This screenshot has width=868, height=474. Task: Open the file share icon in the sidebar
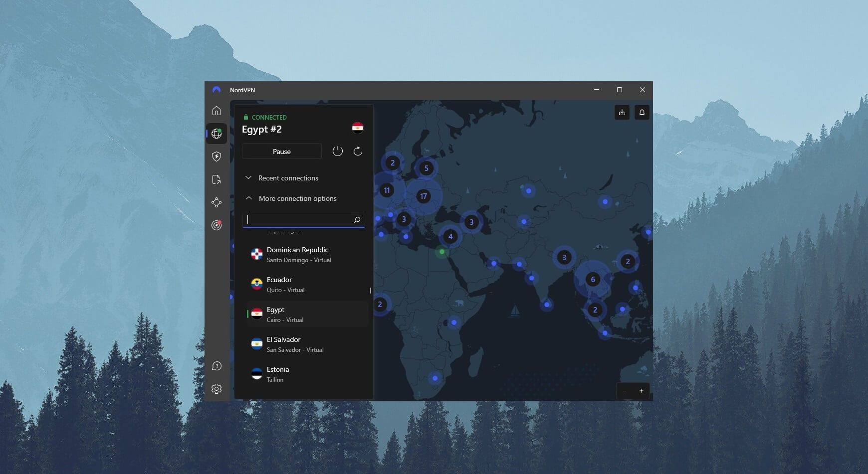217,179
